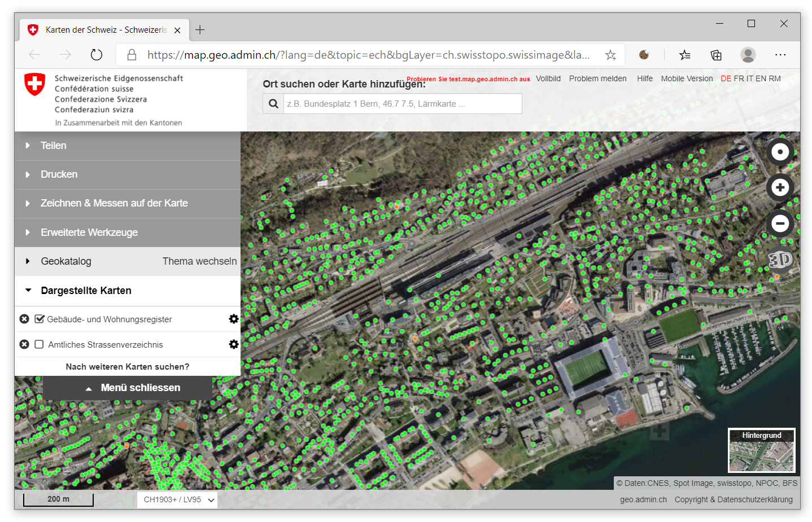Switch to the 3D view
Image resolution: width=812 pixels, height=522 pixels.
(x=780, y=260)
